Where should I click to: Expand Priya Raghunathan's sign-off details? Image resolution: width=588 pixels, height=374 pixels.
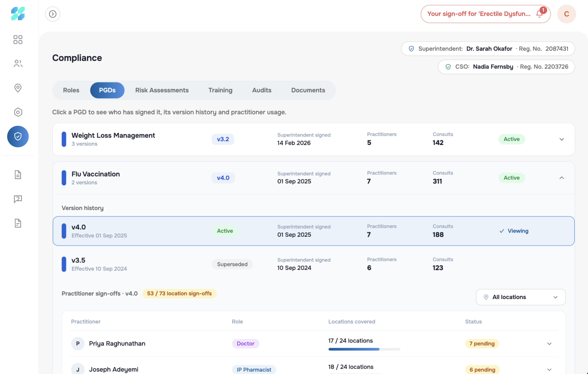pyautogui.click(x=549, y=344)
